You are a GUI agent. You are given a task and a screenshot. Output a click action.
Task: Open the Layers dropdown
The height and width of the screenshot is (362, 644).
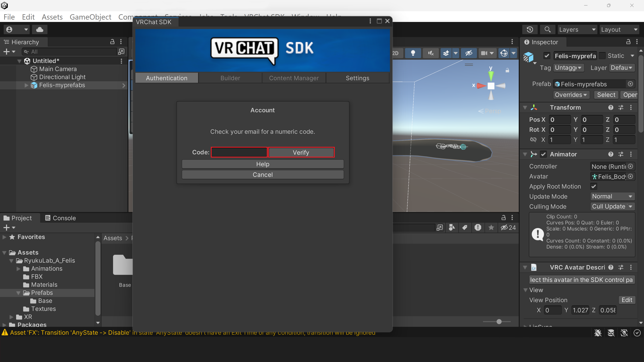(x=577, y=29)
